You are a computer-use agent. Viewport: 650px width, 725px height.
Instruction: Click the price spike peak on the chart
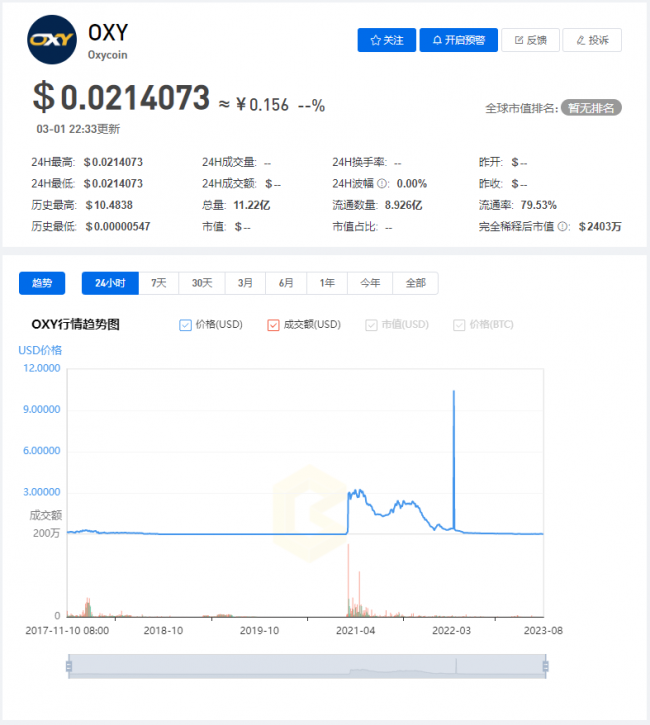454,392
